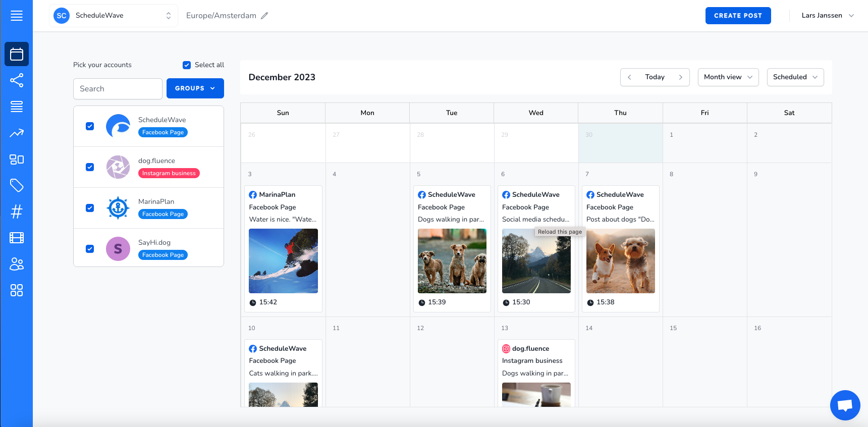Open the tags sidebar icon

[x=17, y=185]
